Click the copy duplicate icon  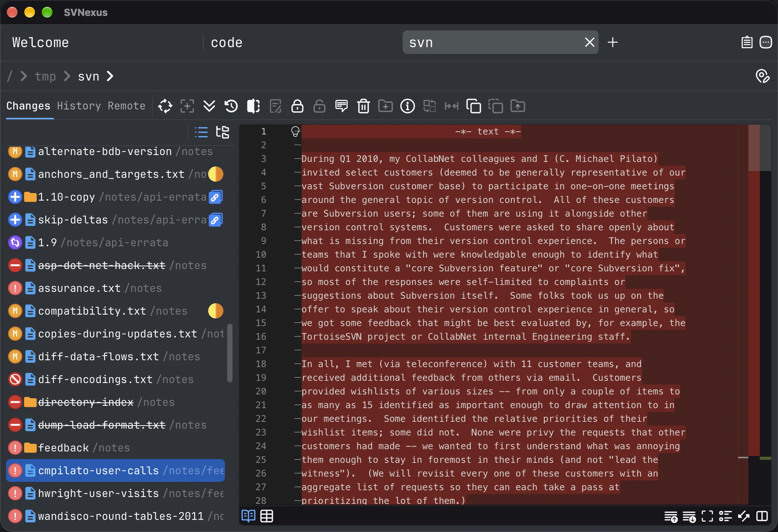click(x=473, y=106)
